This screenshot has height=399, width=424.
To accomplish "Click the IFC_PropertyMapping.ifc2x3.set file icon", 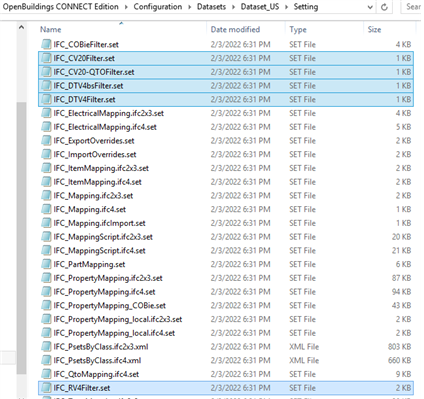I will point(46,278).
